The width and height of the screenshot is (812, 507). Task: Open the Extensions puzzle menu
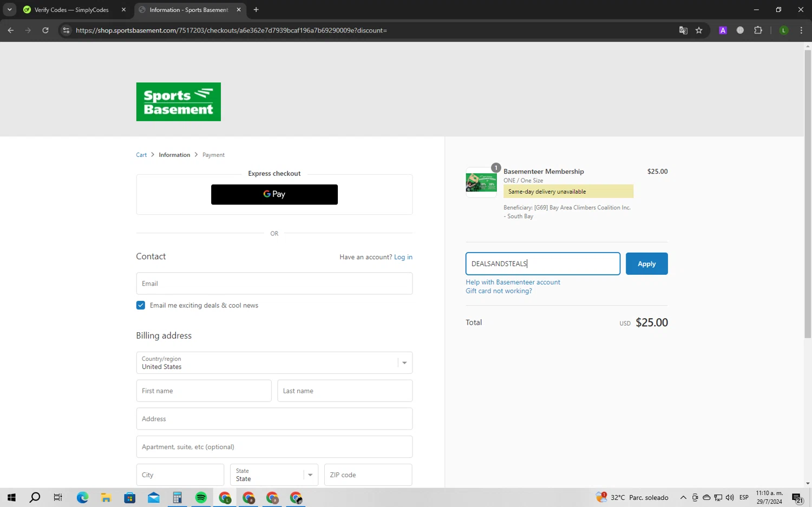click(x=758, y=30)
